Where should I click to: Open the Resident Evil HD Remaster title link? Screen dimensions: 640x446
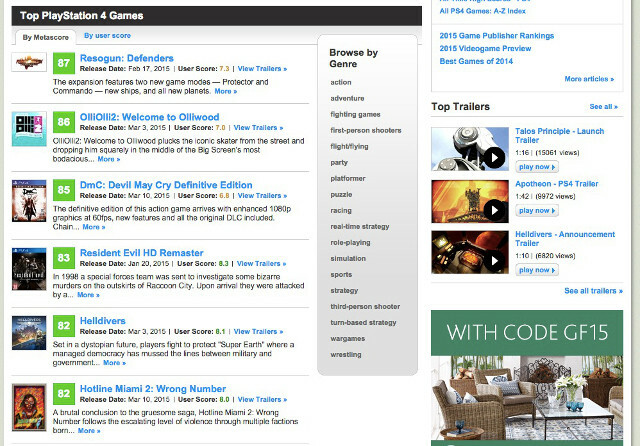click(142, 253)
